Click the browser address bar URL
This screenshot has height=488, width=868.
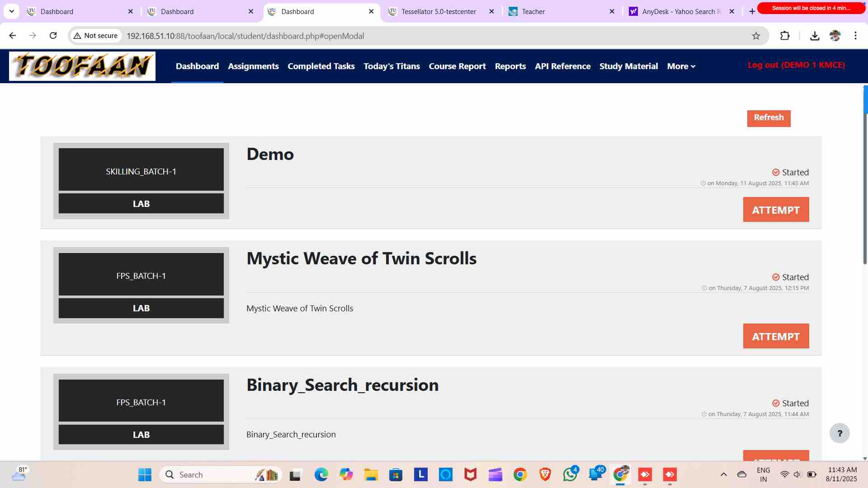pyautogui.click(x=245, y=36)
